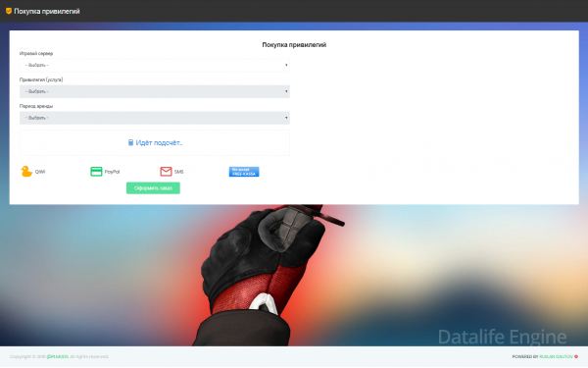
Task: Click the yellow shield logo in header
Action: click(9, 11)
